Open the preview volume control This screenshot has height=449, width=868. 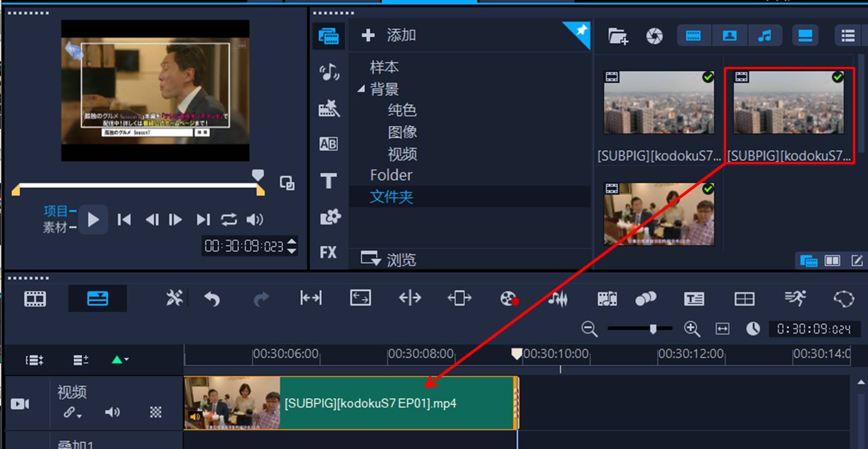(x=254, y=220)
